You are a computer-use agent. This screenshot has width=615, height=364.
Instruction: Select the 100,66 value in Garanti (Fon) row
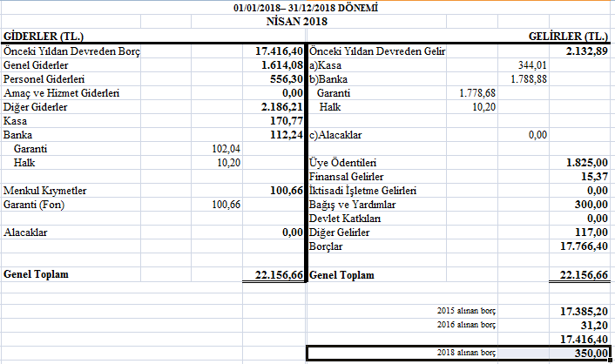click(x=226, y=205)
